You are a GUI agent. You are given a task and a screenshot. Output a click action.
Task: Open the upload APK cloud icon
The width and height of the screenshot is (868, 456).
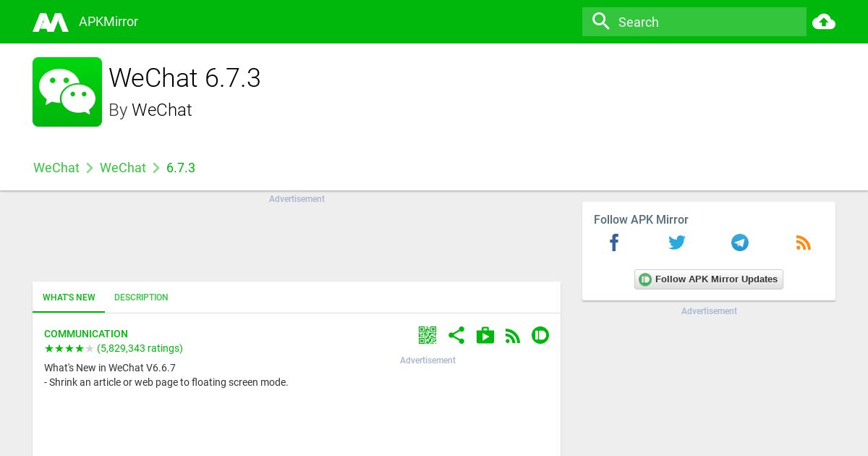[824, 22]
